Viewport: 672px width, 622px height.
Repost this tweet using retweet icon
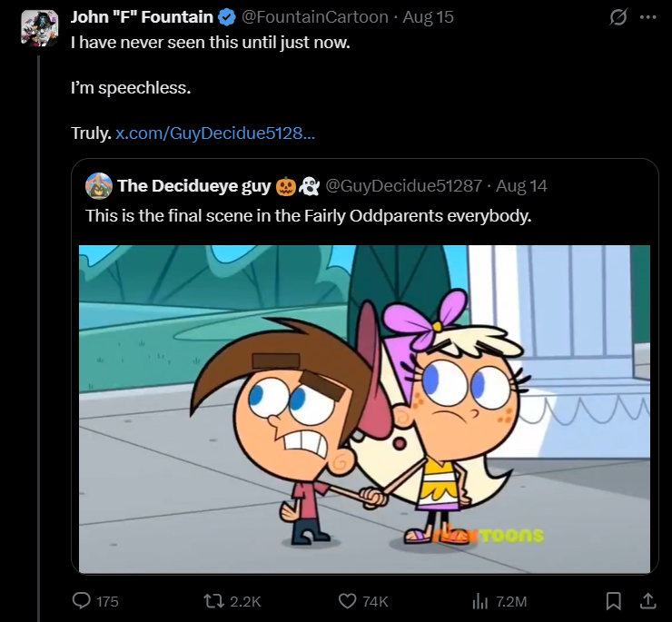click(x=213, y=601)
